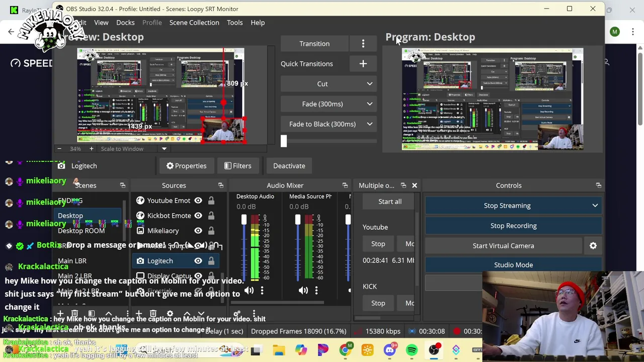Screen dimensions: 644x362
Task: Adjust the Media Source volume fader
Action: (x=298, y=220)
